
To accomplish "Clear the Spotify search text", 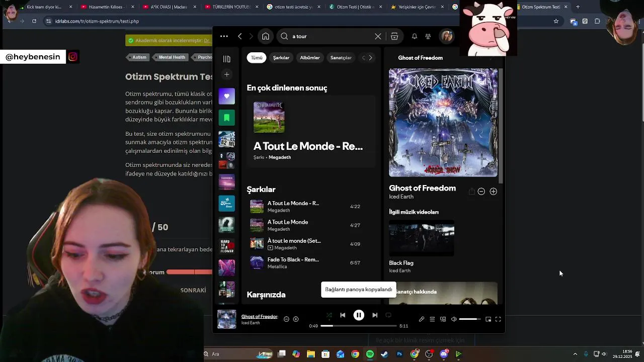I will 378,36.
